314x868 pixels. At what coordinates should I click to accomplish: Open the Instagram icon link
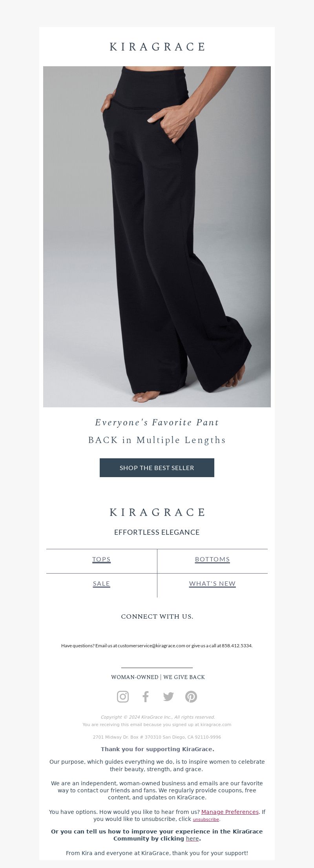pyautogui.click(x=123, y=697)
